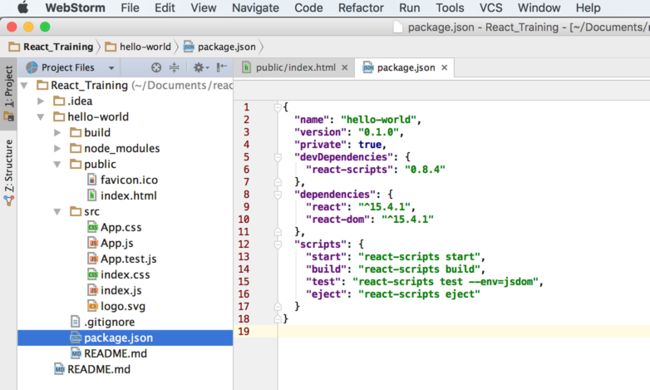This screenshot has width=650, height=390.
Task: Place cursor on empty line 19
Action: [x=463, y=332]
